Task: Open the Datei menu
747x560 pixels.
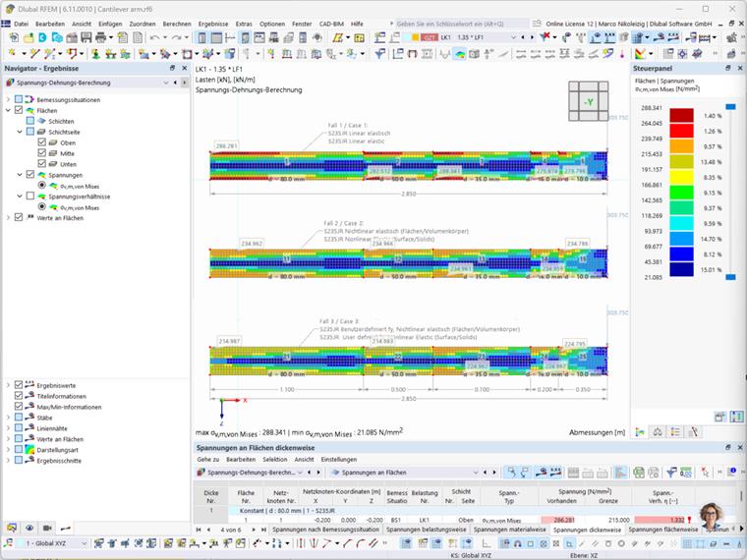Action: [21, 24]
